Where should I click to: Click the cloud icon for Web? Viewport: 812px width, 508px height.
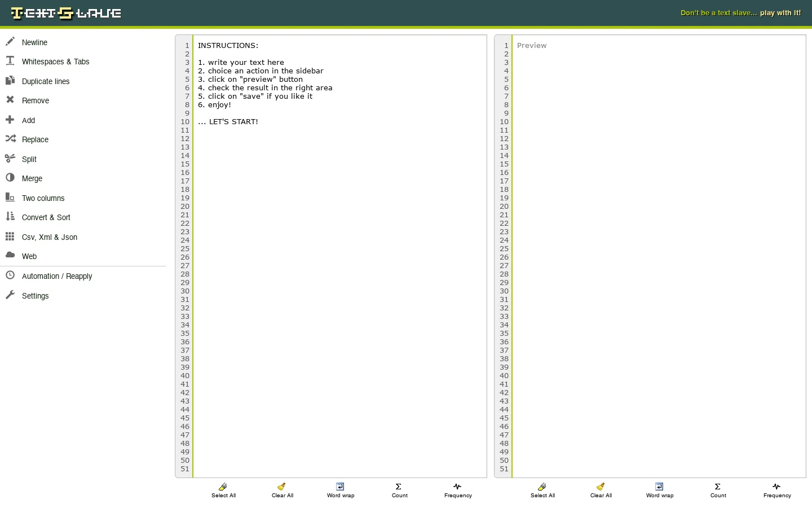tap(10, 255)
